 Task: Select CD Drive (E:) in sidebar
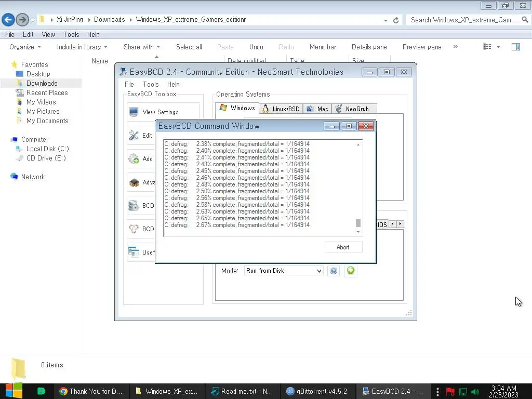[46, 158]
